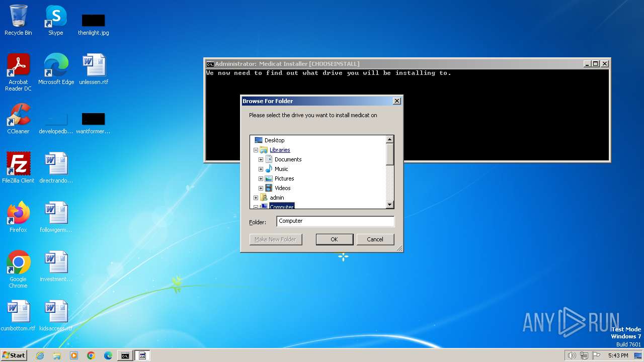Select the kidsaccess.rtf document icon
Image resolution: width=644 pixels, height=362 pixels.
click(56, 315)
